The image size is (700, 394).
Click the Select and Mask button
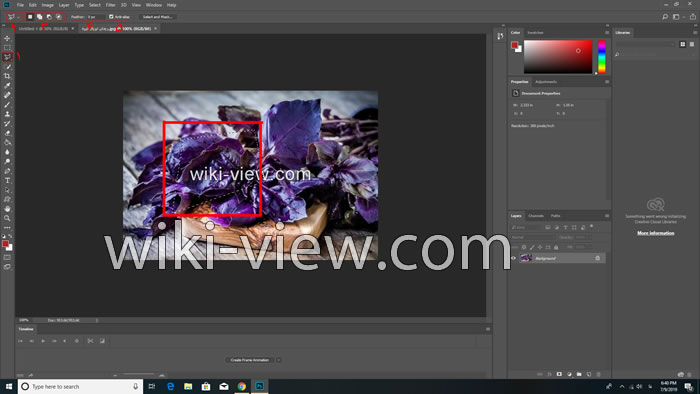tap(157, 17)
